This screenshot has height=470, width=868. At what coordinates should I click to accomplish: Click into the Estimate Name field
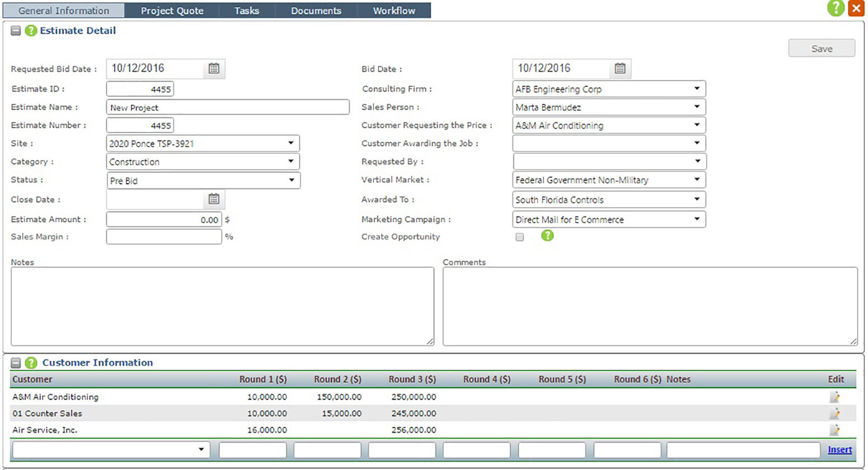[227, 107]
